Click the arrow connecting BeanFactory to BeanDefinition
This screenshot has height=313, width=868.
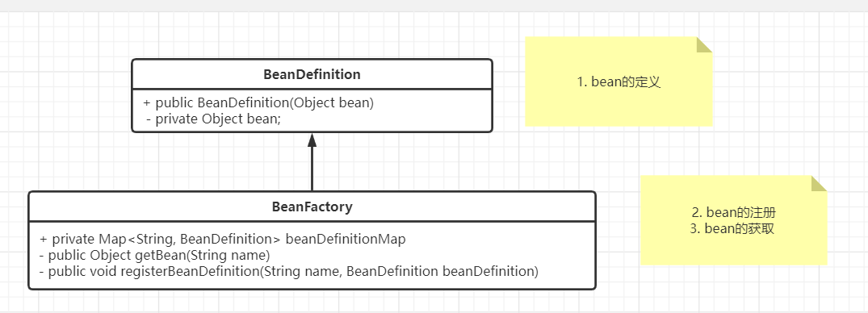(312, 162)
